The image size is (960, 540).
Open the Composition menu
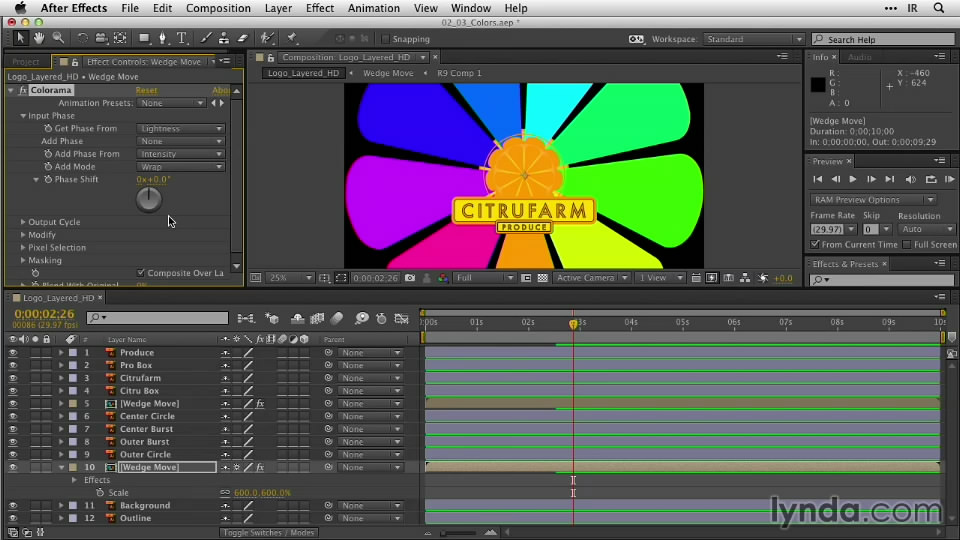coord(218,8)
